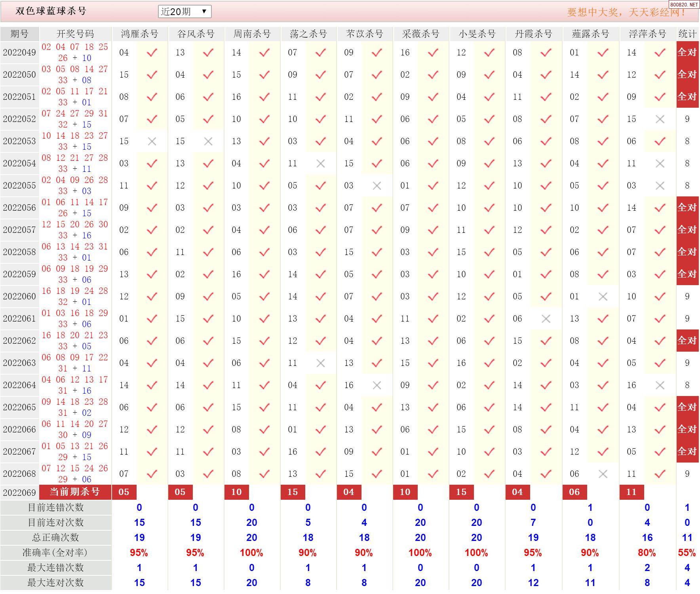Click the 丹霞 checkmark in row 2022066

tap(546, 429)
